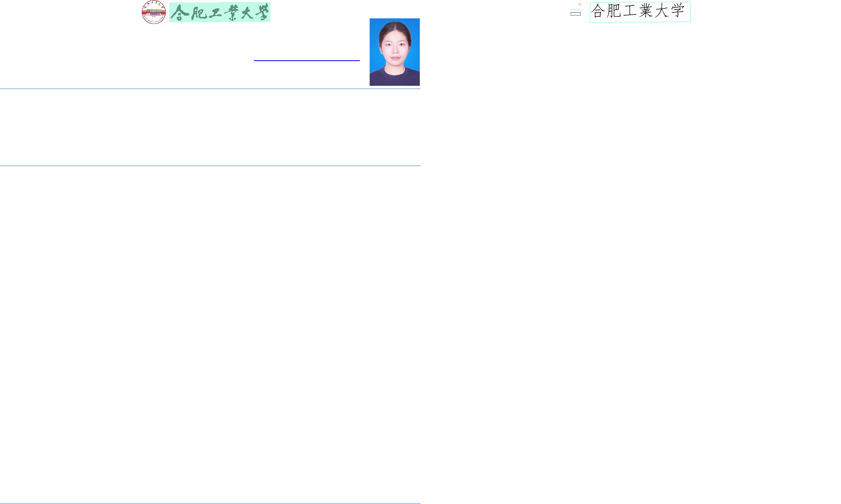This screenshot has height=504, width=841.
Task: Click calligraphy character 合 in green banner
Action: click(x=180, y=13)
